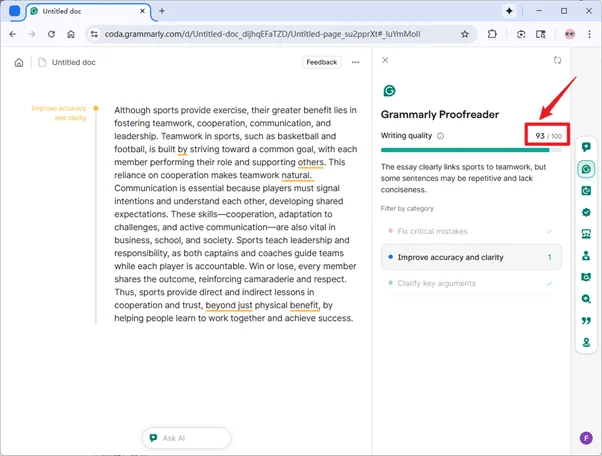Click the underlined word 'others.'
Image resolution: width=602 pixels, height=456 pixels.
pos(311,162)
